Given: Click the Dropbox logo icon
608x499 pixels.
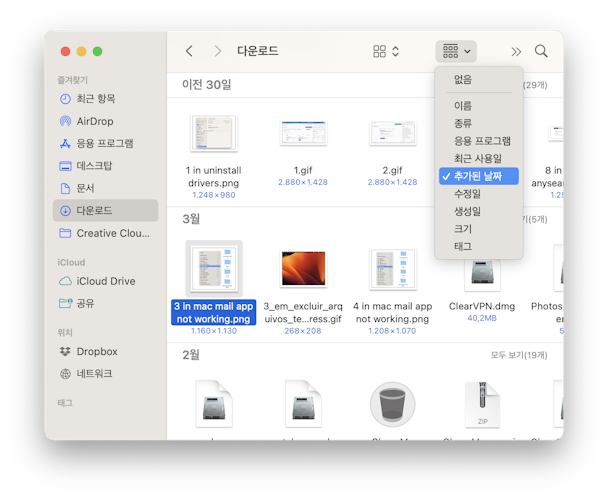Looking at the screenshot, I should pos(65,351).
